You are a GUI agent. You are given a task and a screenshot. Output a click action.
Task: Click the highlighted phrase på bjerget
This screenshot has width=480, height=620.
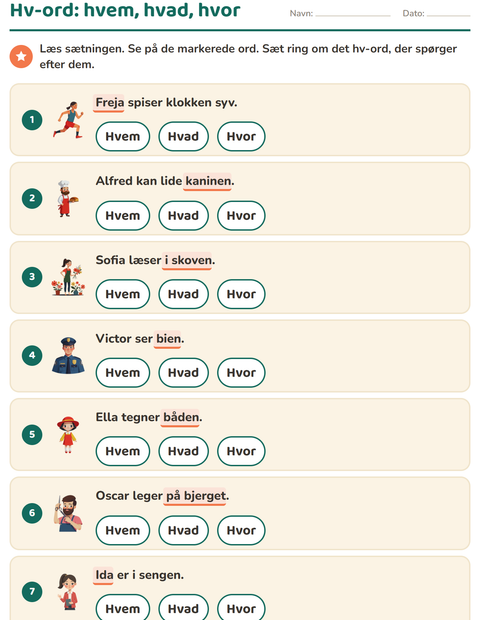(195, 496)
